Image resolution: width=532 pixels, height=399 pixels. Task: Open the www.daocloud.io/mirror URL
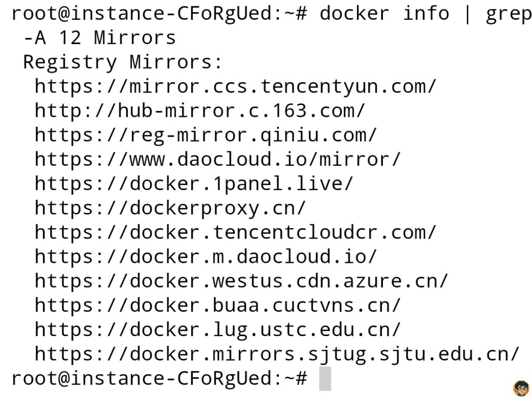click(x=218, y=159)
